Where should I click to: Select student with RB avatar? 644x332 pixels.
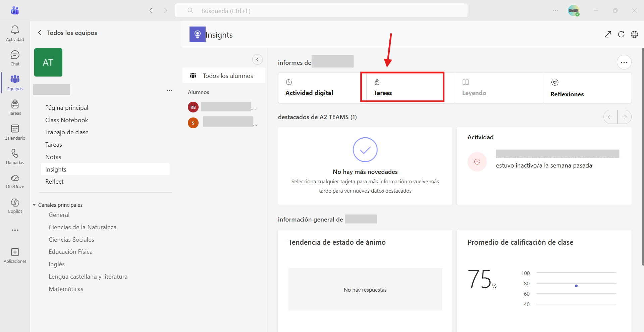193,107
